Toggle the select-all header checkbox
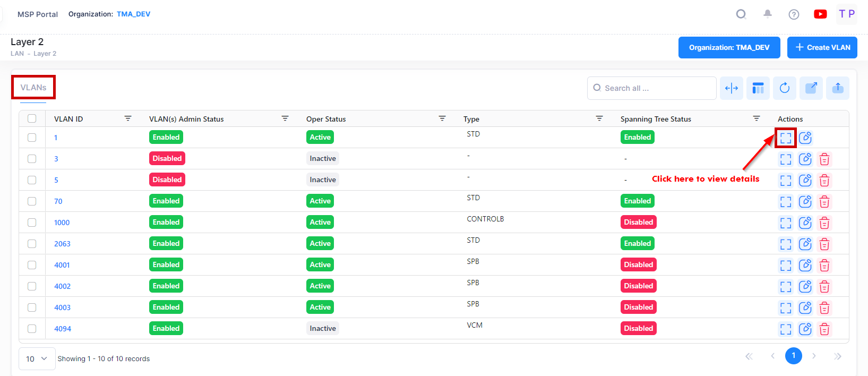This screenshot has height=376, width=868. 32,118
